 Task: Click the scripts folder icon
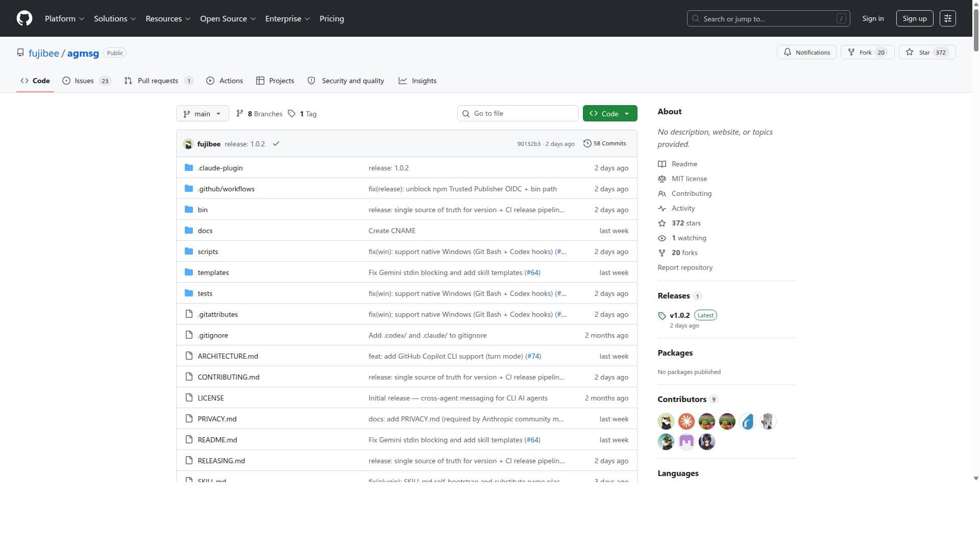(189, 252)
